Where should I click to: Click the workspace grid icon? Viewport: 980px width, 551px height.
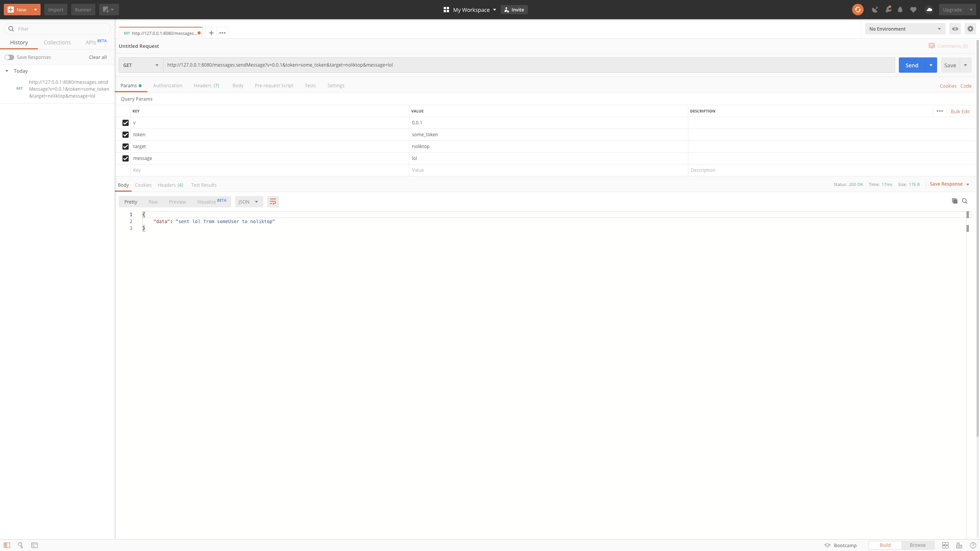coord(446,10)
